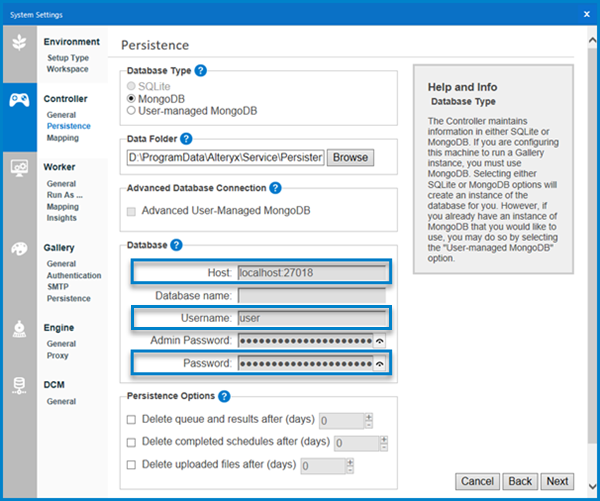
Task: Click the Database name field
Action: click(311, 296)
